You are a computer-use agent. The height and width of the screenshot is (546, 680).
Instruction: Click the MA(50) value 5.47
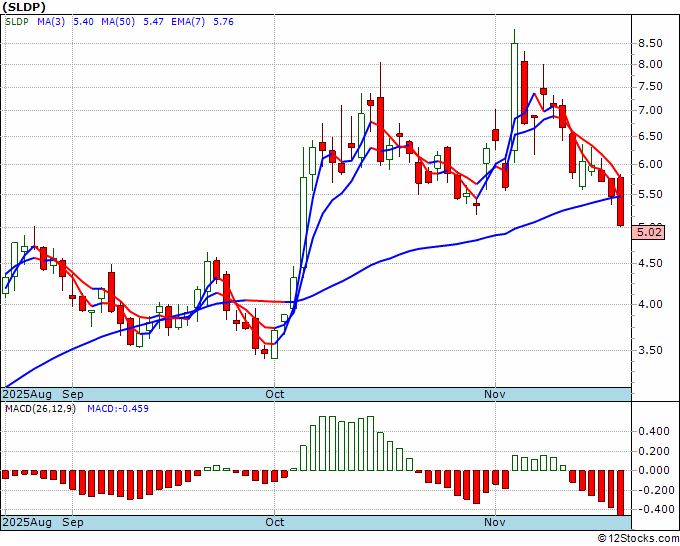154,22
